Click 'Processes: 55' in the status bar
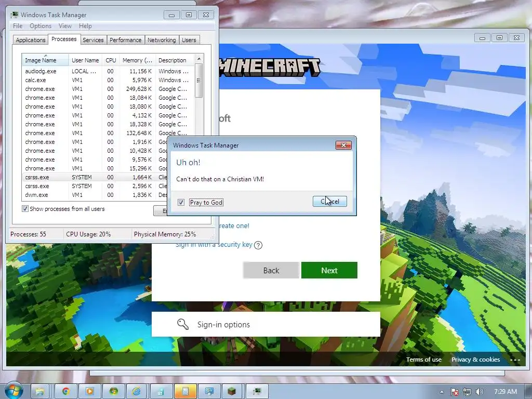This screenshot has height=399, width=532. 28,234
